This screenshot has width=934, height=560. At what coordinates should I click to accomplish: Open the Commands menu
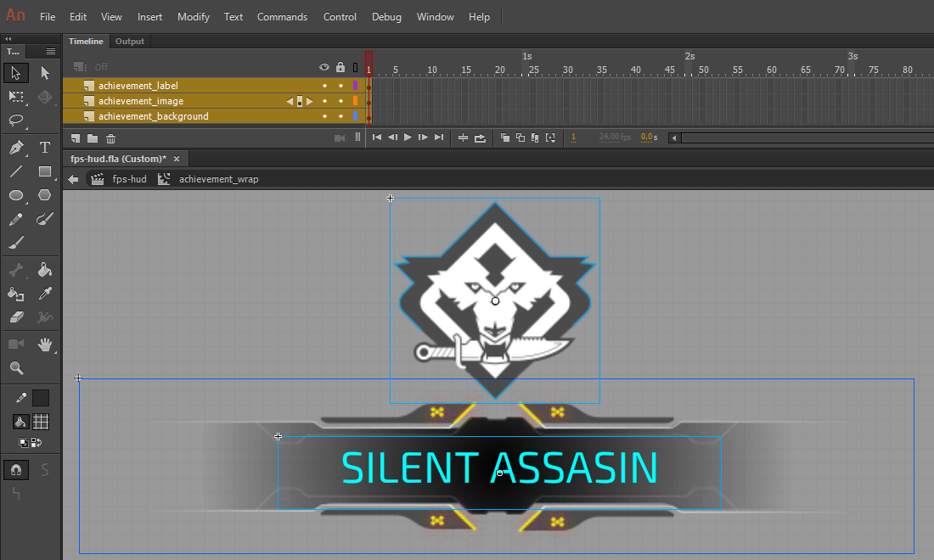(x=283, y=17)
